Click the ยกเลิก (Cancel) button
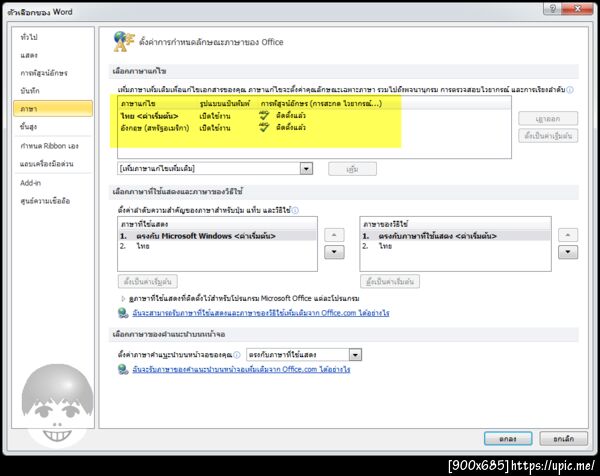Image resolution: width=600 pixels, height=476 pixels. [563, 439]
